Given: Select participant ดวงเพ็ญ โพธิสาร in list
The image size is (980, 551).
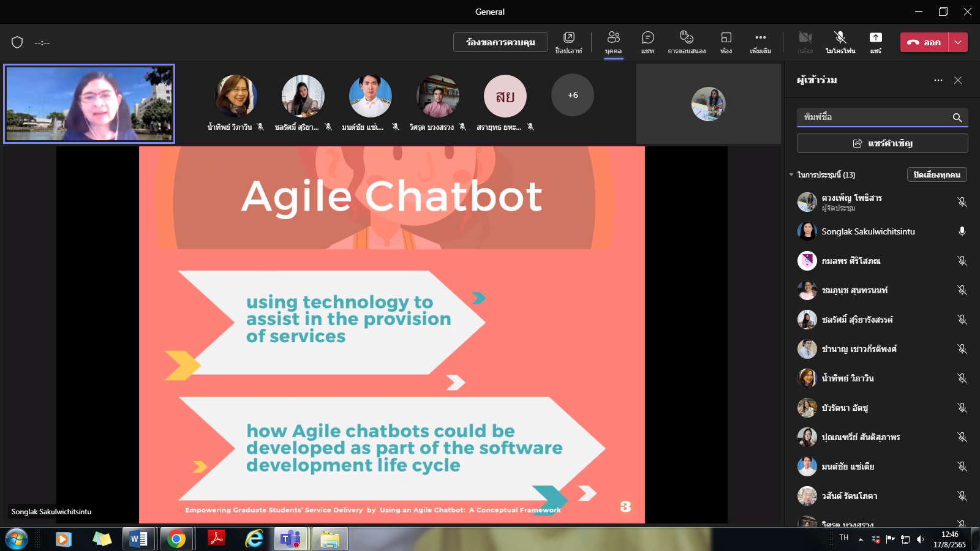Looking at the screenshot, I should pos(882,202).
